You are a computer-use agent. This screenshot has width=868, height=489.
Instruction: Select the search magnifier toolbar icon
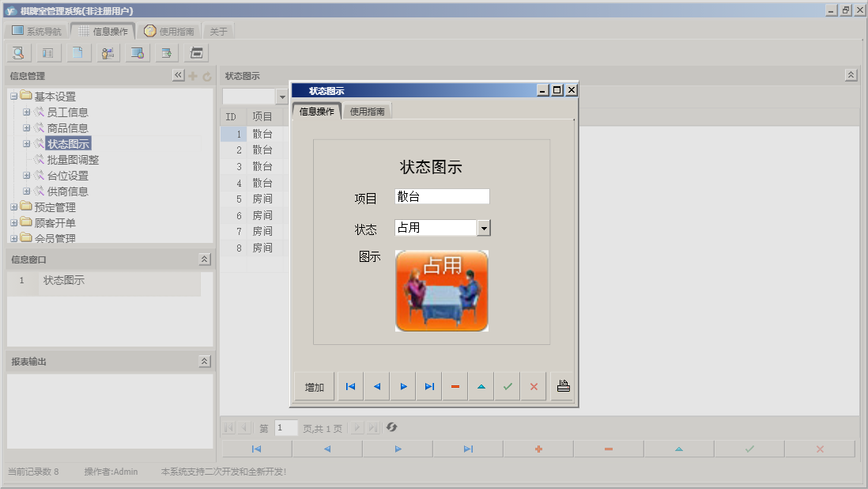(x=17, y=52)
